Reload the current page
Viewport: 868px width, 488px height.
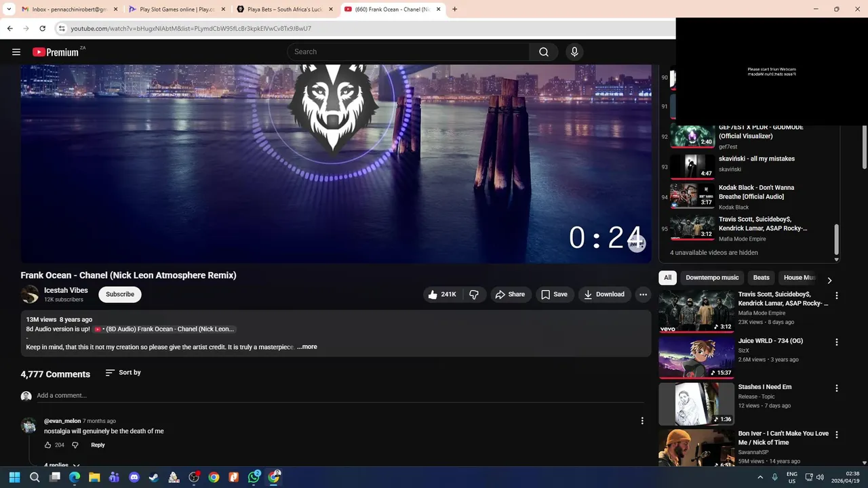tap(42, 28)
